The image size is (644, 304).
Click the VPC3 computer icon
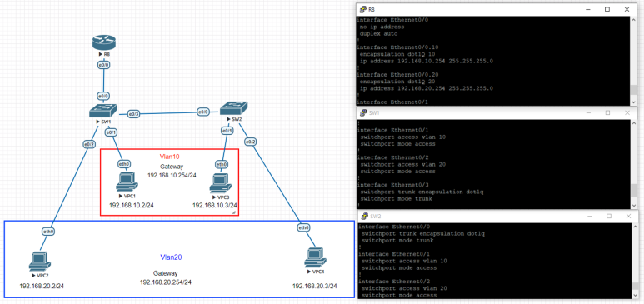220,183
